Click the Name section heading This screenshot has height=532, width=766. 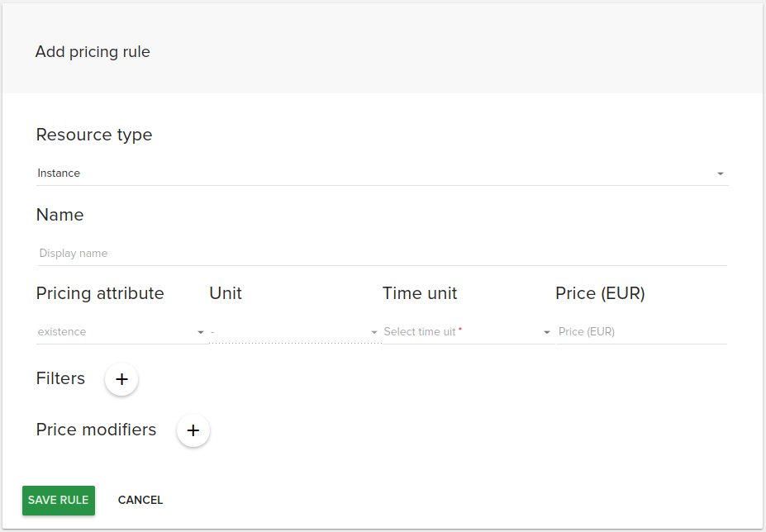click(x=59, y=215)
